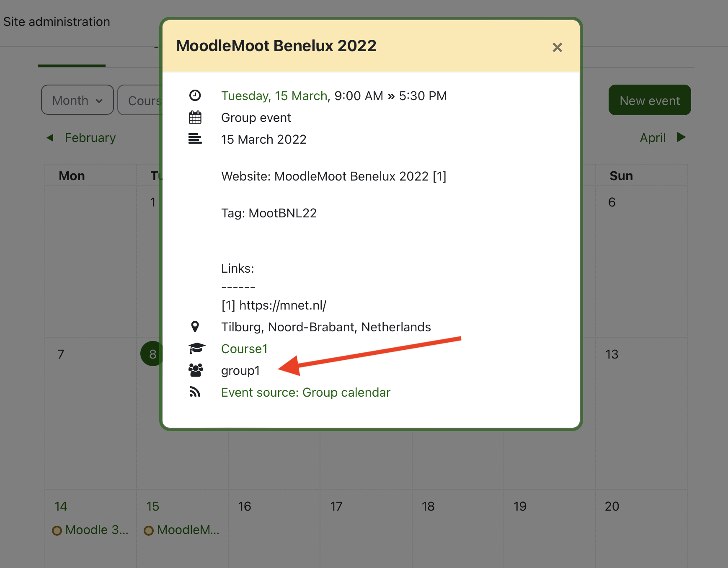This screenshot has width=728, height=568.
Task: Click the group people icon
Action: 196,370
